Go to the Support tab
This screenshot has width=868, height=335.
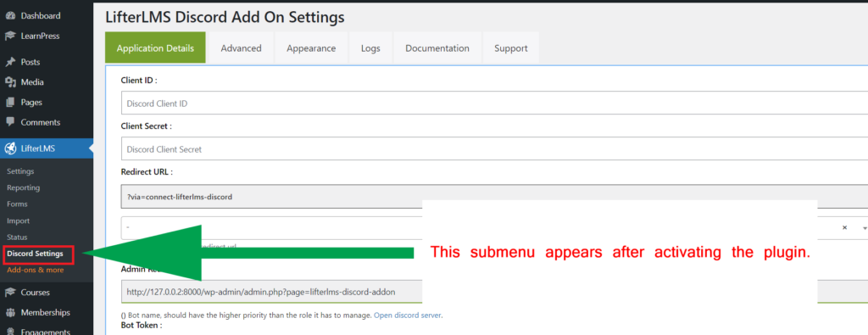point(511,48)
